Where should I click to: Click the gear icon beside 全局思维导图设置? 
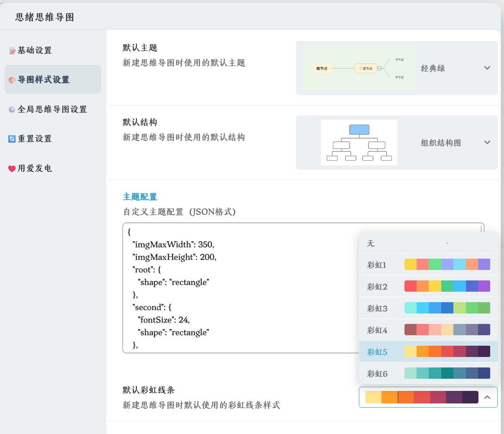[12, 110]
